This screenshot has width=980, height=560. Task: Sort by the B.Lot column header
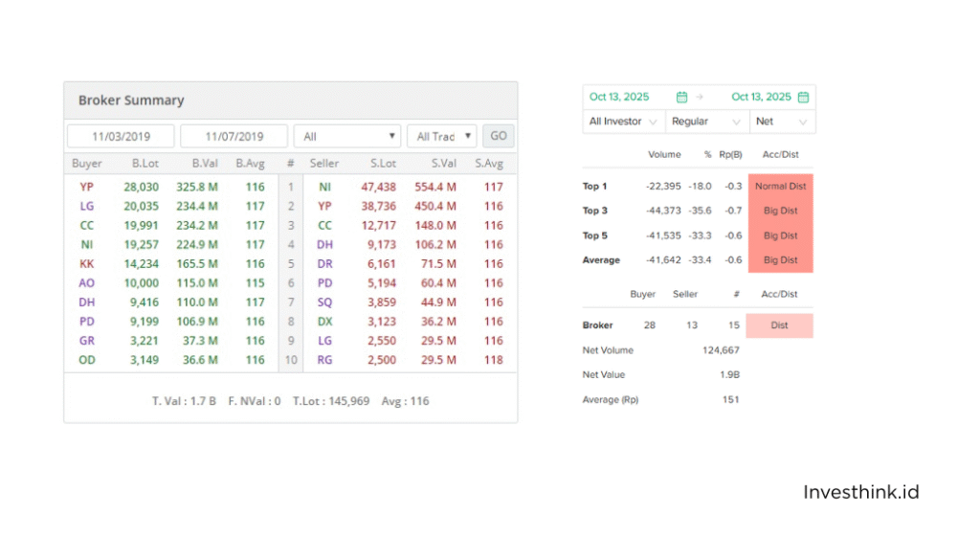tap(145, 164)
